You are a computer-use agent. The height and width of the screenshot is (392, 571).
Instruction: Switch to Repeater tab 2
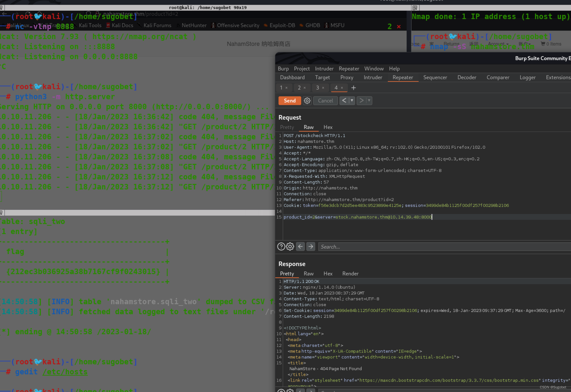pos(299,88)
